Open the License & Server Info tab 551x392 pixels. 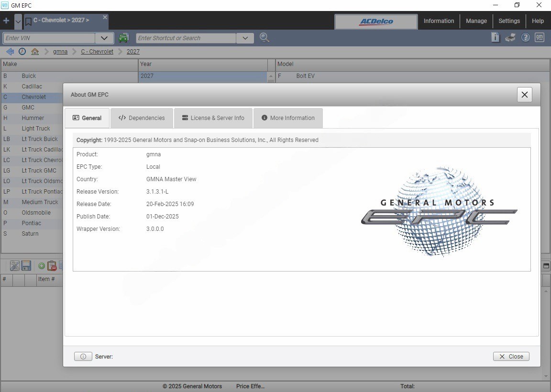(213, 118)
